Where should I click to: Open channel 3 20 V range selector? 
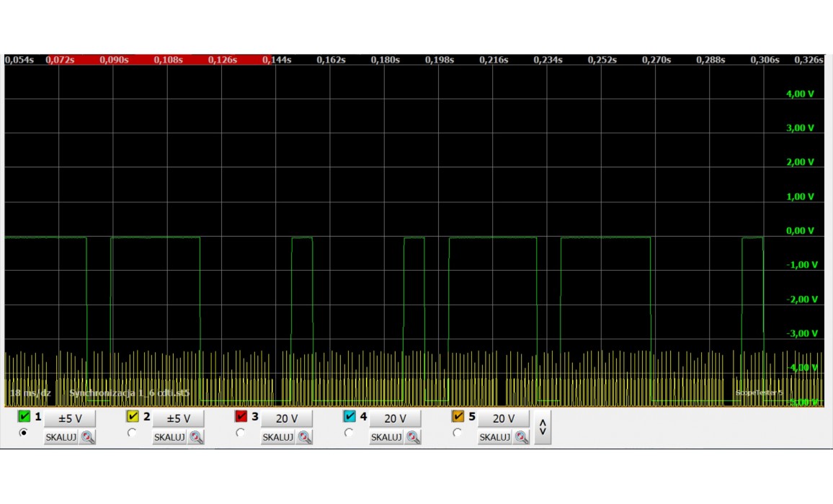pyautogui.click(x=287, y=418)
